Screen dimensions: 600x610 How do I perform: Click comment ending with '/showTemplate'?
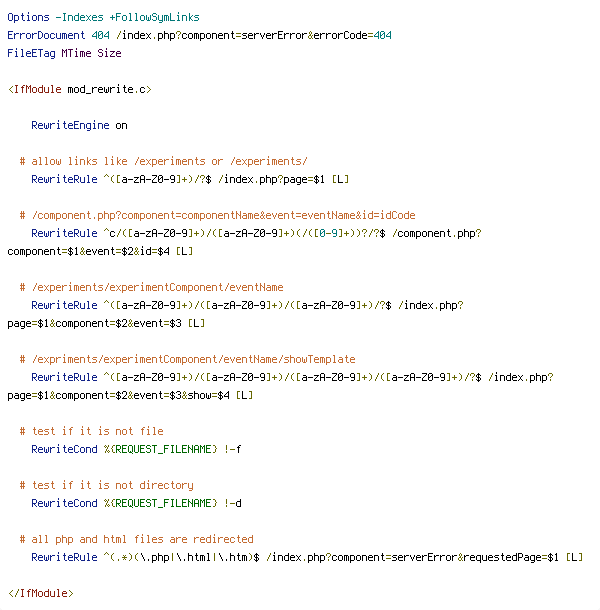[187, 359]
